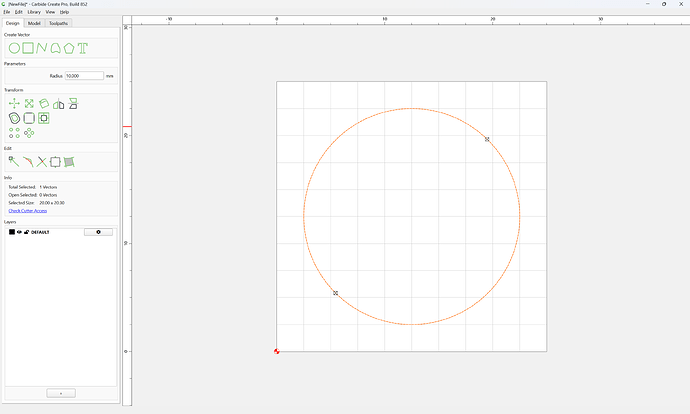Switch to the Model tab
Viewport: 690px width, 414px height.
click(34, 23)
